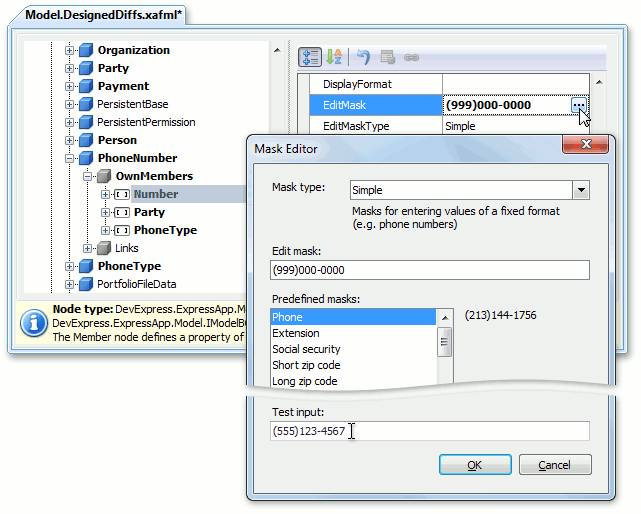Open mask editor via EditMask ellipsis button
This screenshot has height=514, width=641.
click(578, 105)
